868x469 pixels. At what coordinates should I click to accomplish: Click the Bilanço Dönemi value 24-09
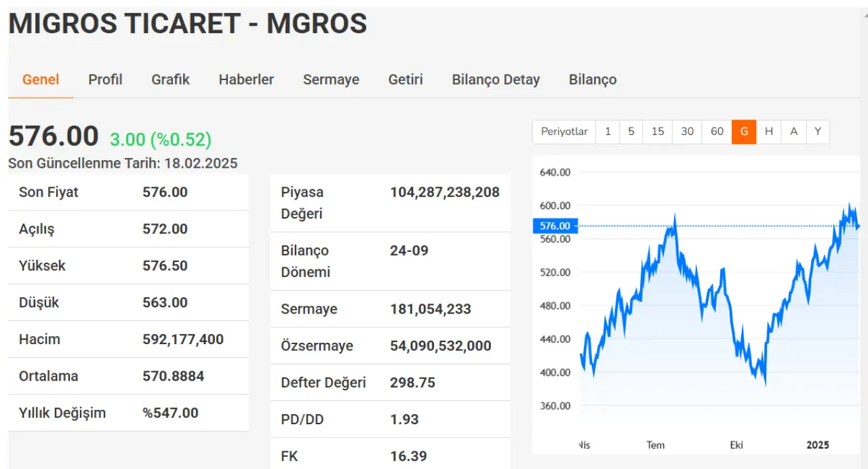(409, 250)
